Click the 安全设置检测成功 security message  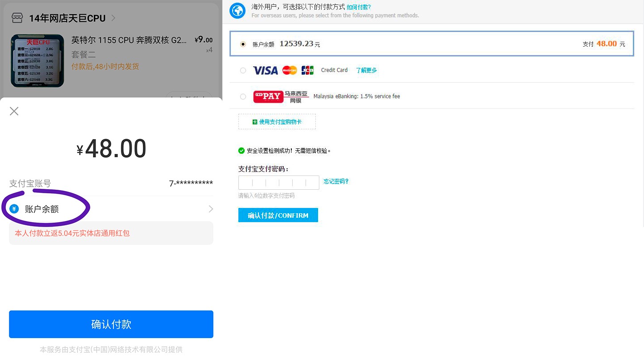(289, 151)
